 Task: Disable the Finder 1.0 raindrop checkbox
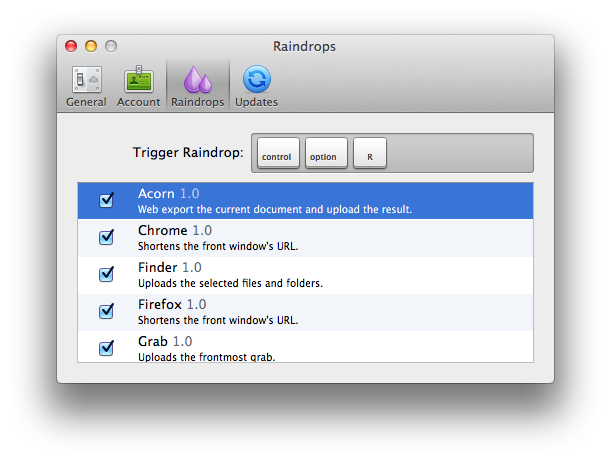tap(106, 274)
